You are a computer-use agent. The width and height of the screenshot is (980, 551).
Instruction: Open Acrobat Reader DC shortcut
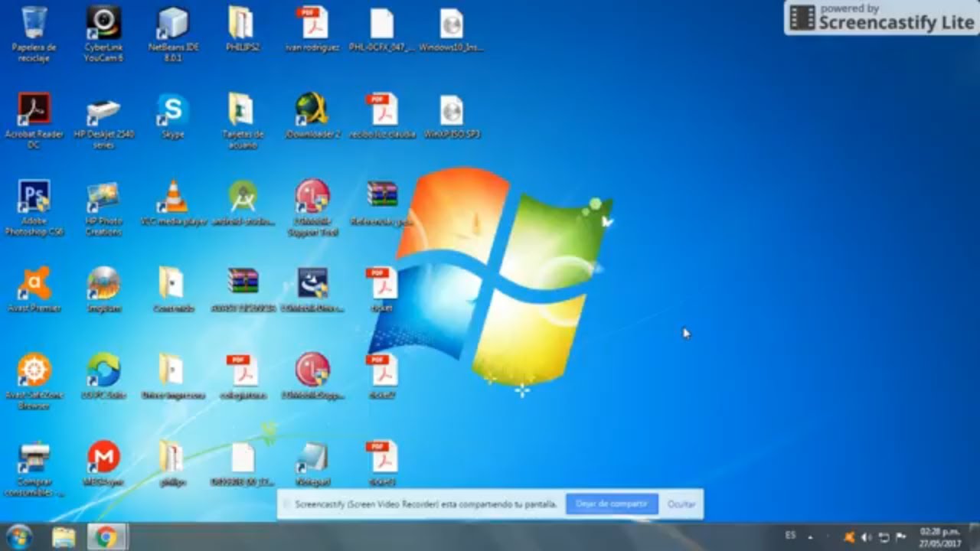click(x=34, y=121)
